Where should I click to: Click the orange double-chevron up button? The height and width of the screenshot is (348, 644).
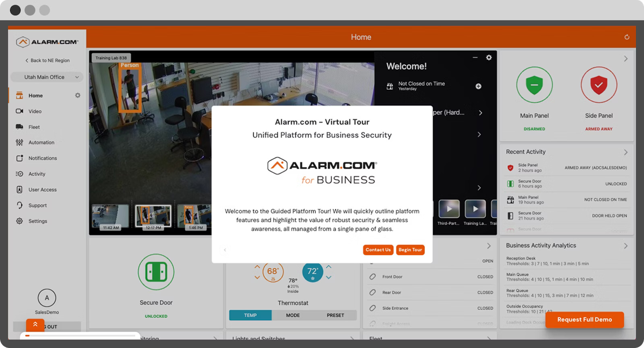tap(35, 324)
